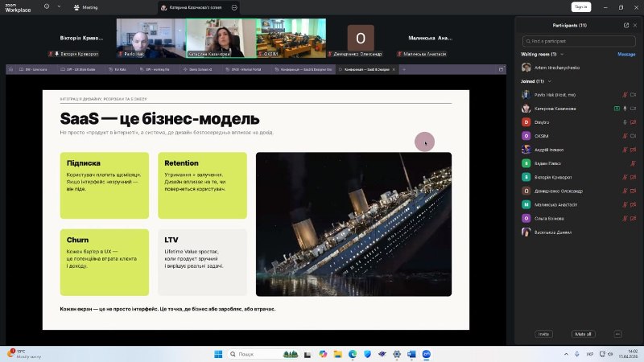Open the more options ellipsis in Participants panel

[617, 334]
